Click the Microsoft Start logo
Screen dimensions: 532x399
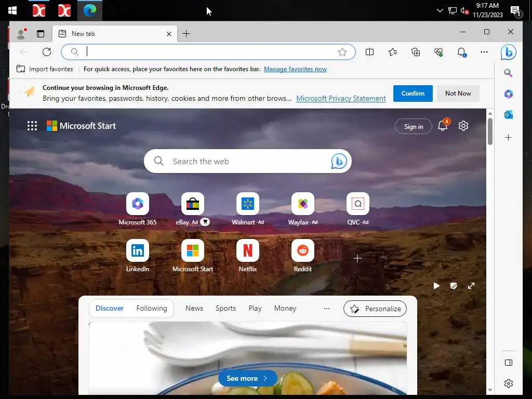coord(81,126)
